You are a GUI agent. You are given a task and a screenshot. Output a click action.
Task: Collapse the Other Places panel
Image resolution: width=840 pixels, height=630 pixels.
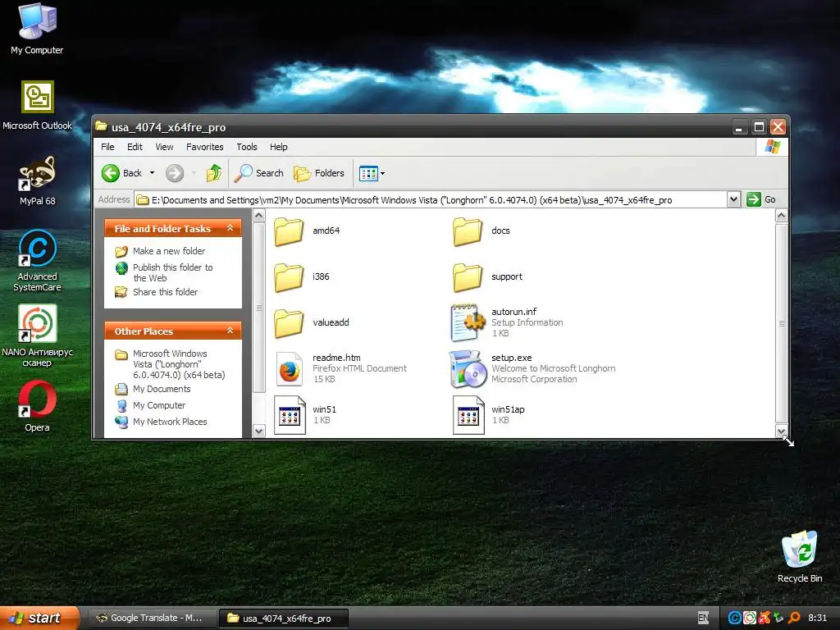coord(230,331)
